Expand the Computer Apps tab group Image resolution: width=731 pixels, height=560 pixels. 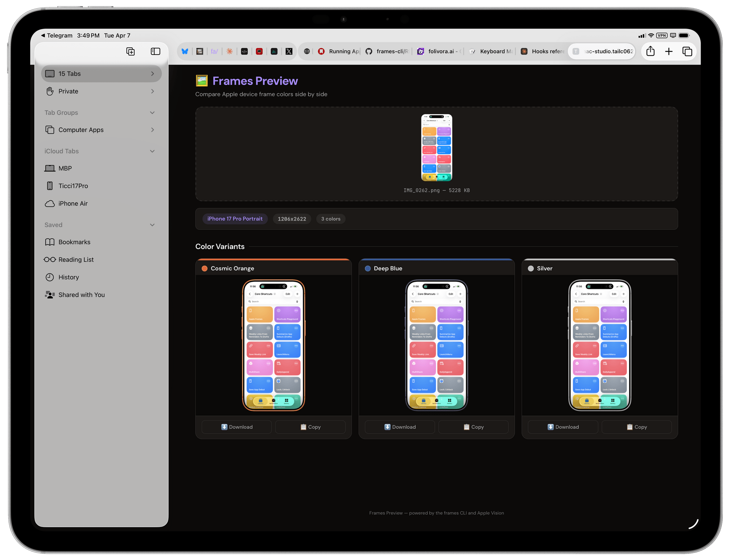tap(153, 129)
